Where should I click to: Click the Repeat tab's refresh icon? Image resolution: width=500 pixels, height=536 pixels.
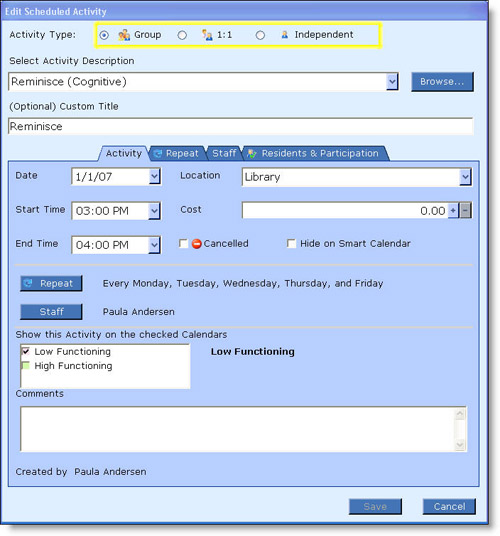coord(158,153)
